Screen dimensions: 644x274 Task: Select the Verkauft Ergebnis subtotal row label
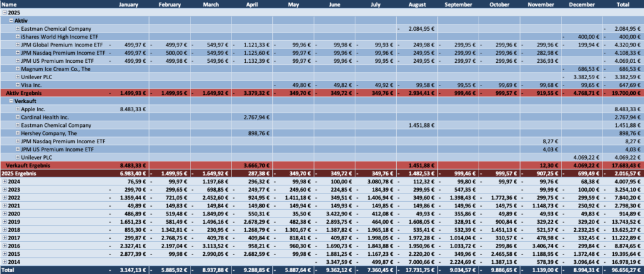pos(30,165)
